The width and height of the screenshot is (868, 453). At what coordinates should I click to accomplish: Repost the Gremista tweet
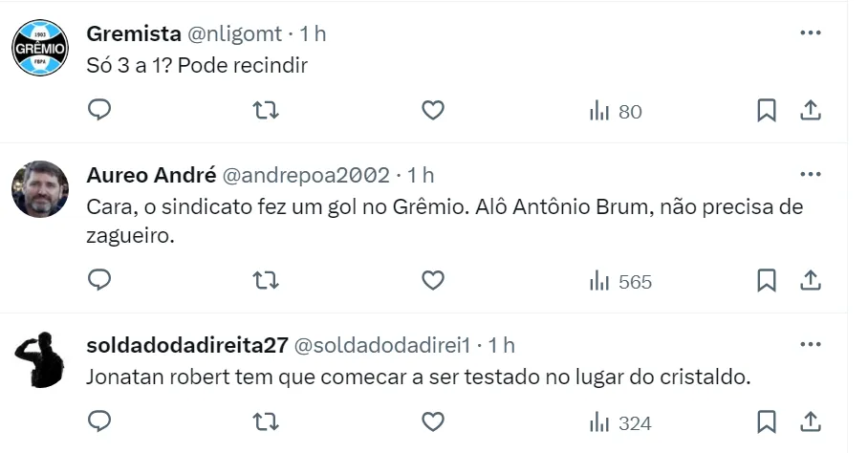[x=266, y=111]
